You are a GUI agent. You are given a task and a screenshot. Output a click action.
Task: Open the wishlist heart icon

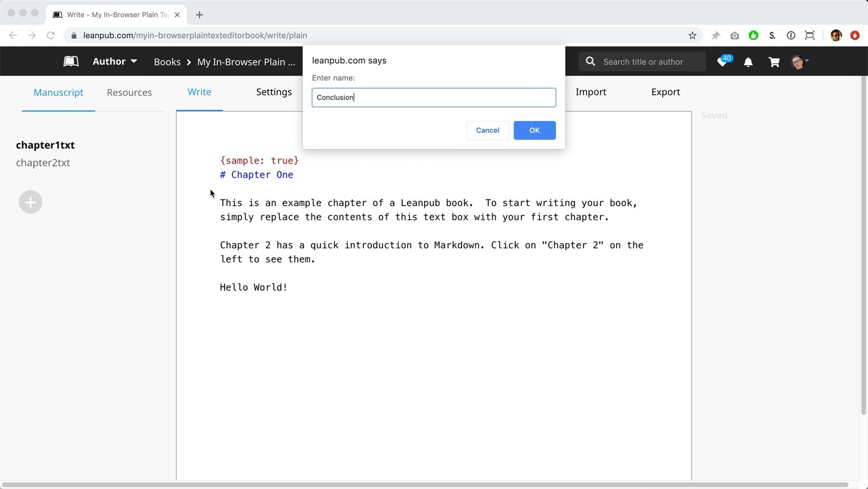coord(723,62)
